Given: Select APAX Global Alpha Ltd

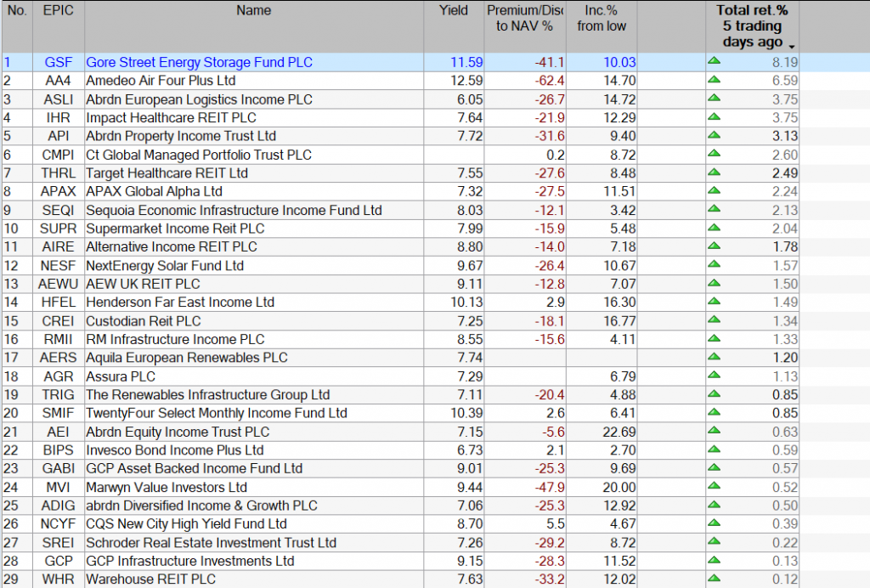Looking at the screenshot, I should (x=155, y=191).
